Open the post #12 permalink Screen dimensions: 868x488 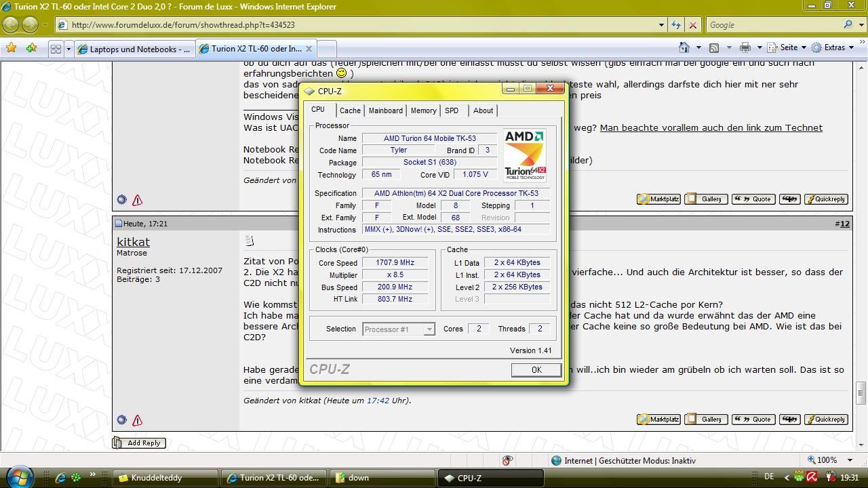click(x=844, y=224)
